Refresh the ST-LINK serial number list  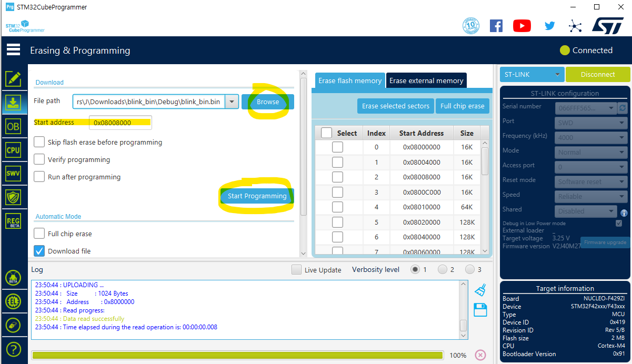[x=623, y=108]
